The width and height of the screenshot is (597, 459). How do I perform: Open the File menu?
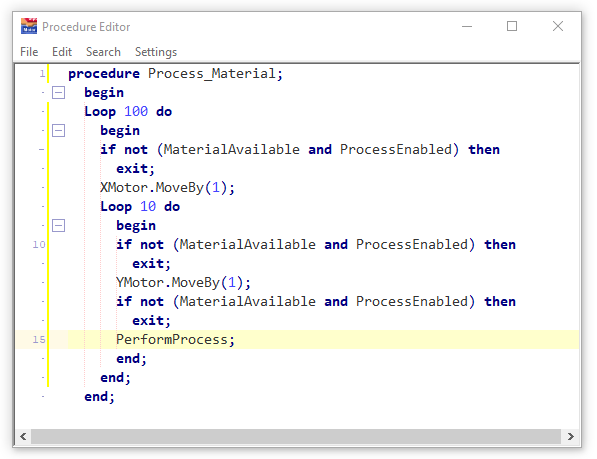29,52
